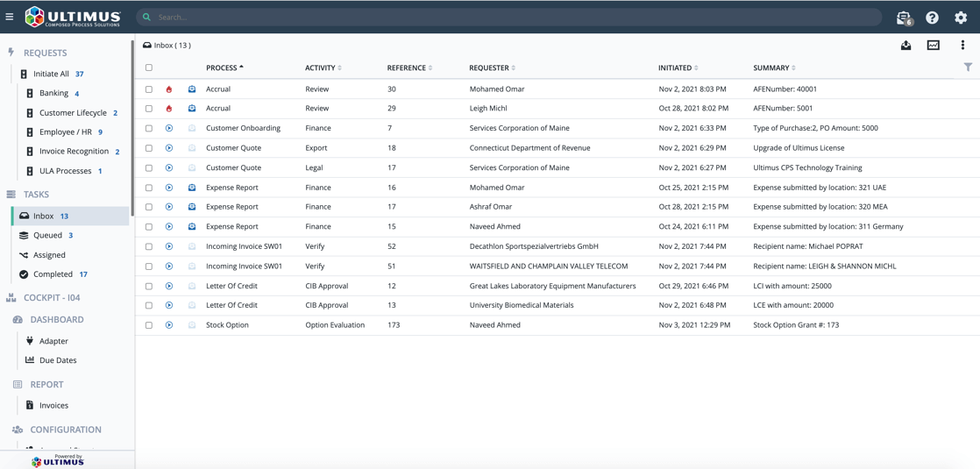
Task: Open the hamburger menu icon
Action: pyautogui.click(x=10, y=17)
